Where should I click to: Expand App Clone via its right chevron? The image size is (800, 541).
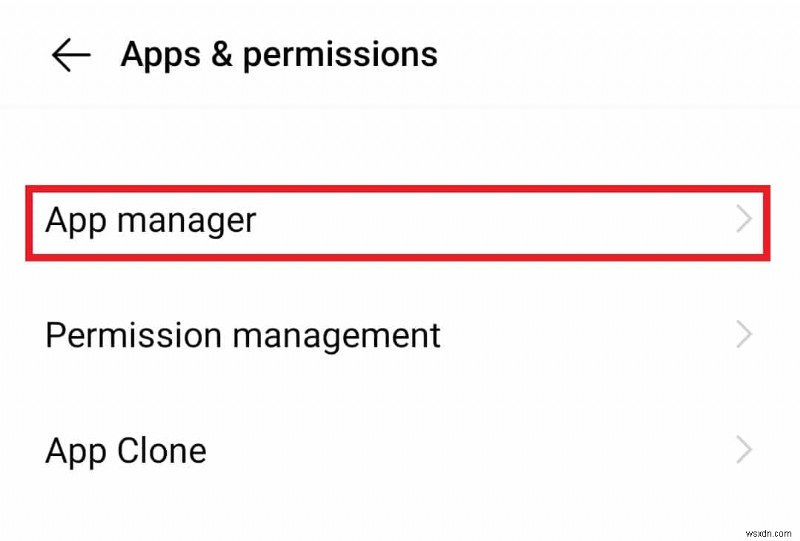[x=743, y=450]
